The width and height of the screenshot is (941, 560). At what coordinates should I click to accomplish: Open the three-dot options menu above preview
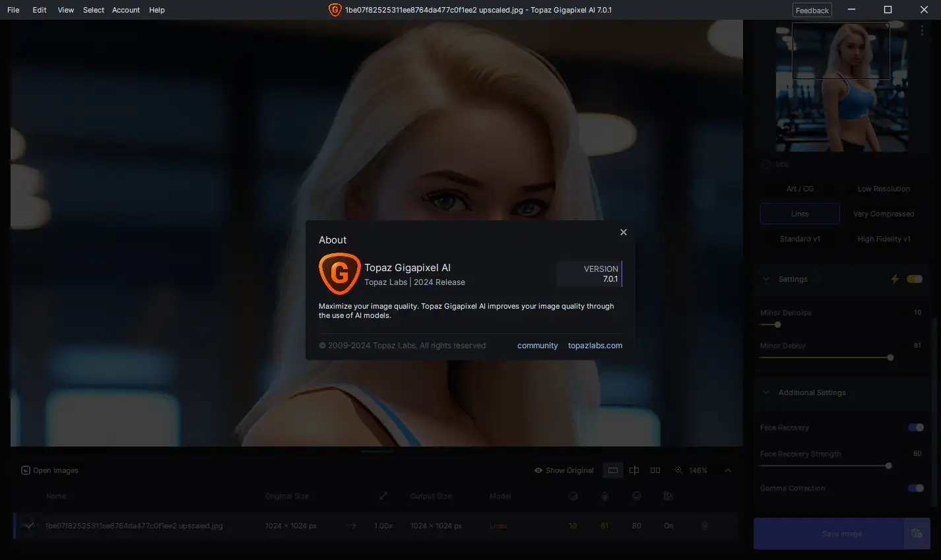coord(922,30)
